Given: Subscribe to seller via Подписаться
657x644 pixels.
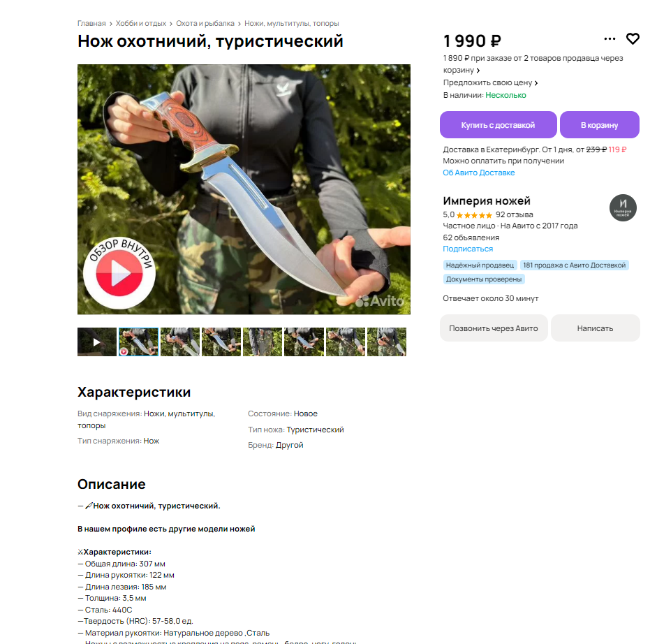Looking at the screenshot, I should pos(468,249).
